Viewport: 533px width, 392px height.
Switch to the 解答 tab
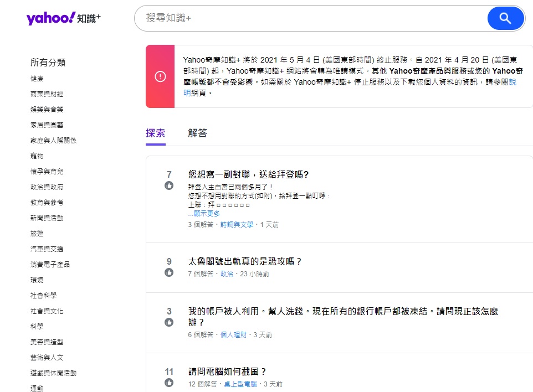point(197,133)
